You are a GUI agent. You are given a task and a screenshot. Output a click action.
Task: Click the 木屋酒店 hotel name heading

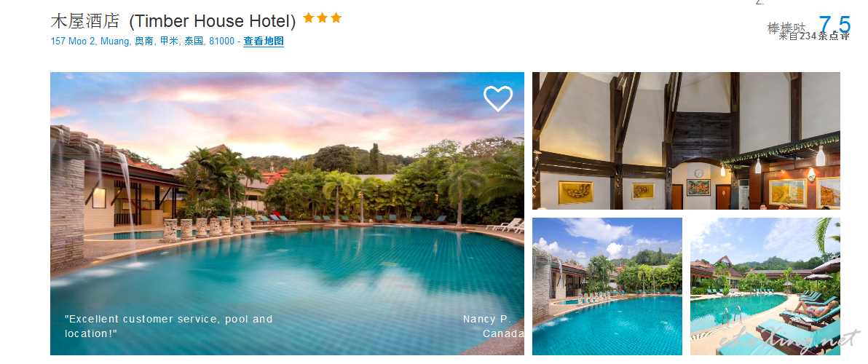(84, 22)
